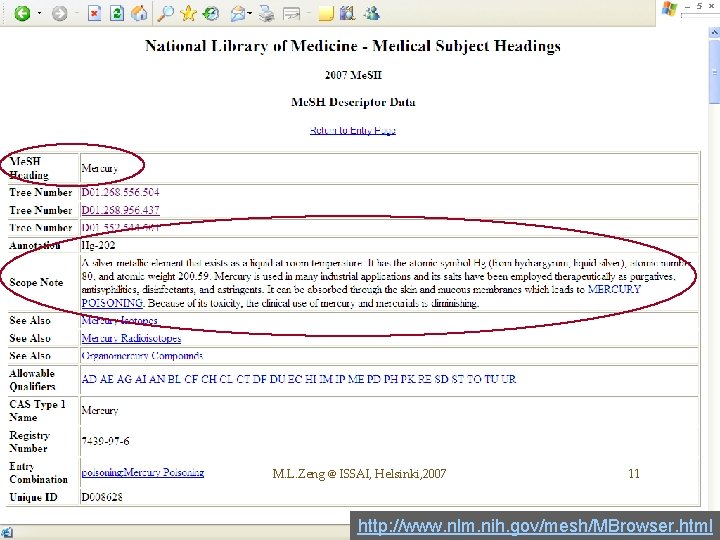Go to the Home page icon
This screenshot has height=540, width=720.
point(139,13)
